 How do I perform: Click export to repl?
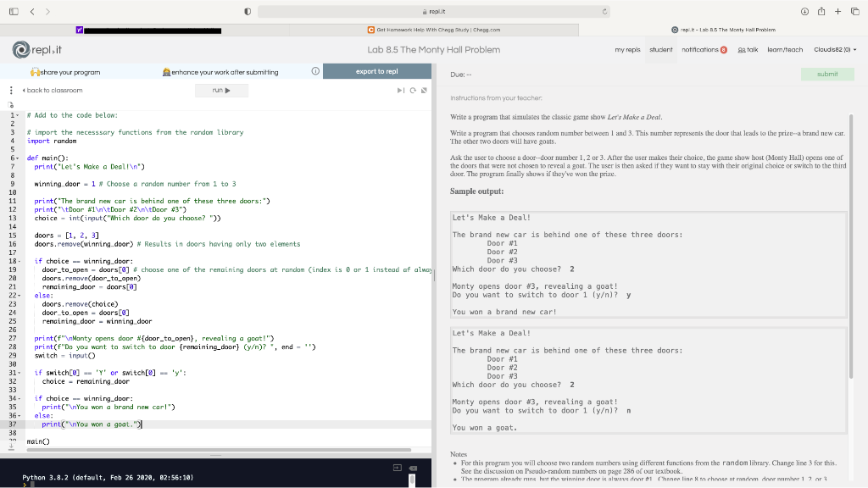point(377,71)
